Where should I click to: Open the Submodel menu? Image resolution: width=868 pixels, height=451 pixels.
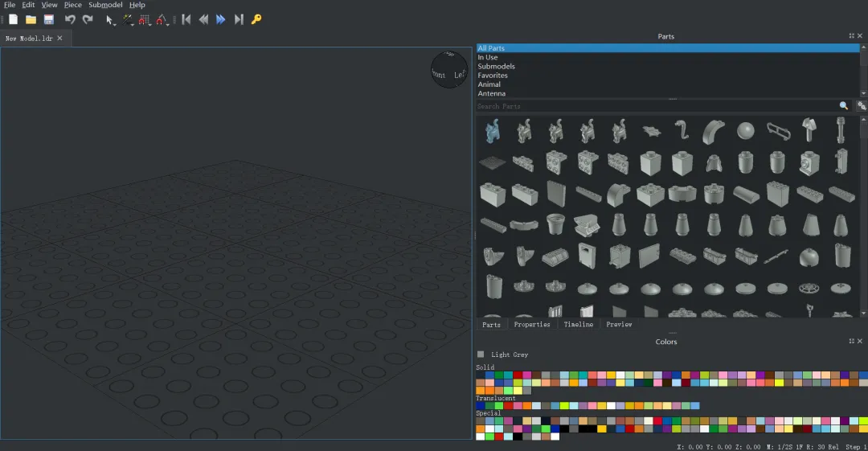(105, 5)
